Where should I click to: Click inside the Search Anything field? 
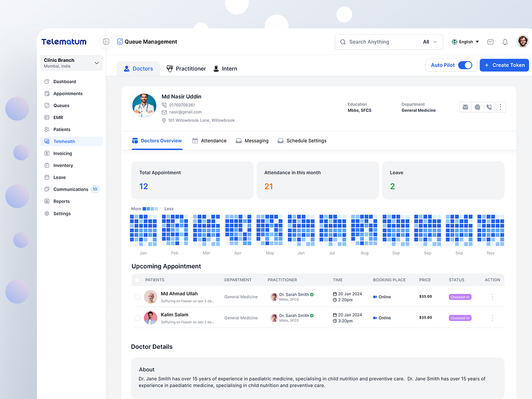[374, 42]
